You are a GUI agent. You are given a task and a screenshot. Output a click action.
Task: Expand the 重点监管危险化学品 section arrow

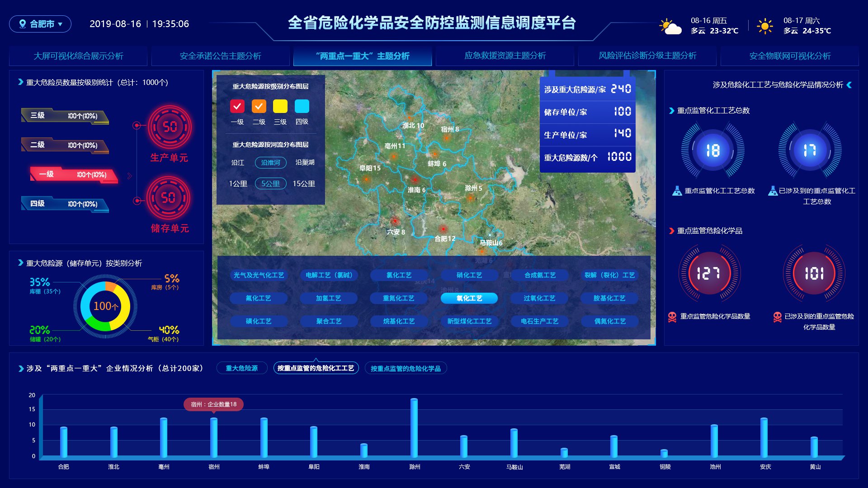click(x=672, y=231)
